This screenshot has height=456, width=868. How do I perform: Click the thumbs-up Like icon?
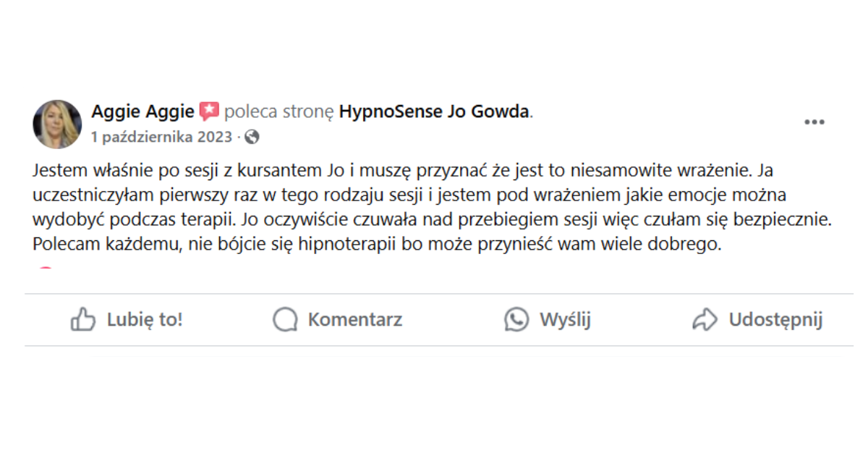83,319
